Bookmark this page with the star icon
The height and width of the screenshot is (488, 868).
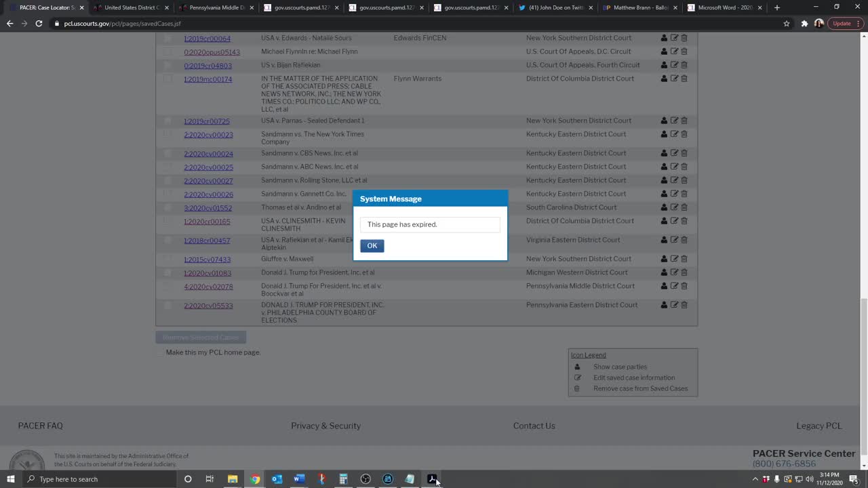(x=787, y=23)
